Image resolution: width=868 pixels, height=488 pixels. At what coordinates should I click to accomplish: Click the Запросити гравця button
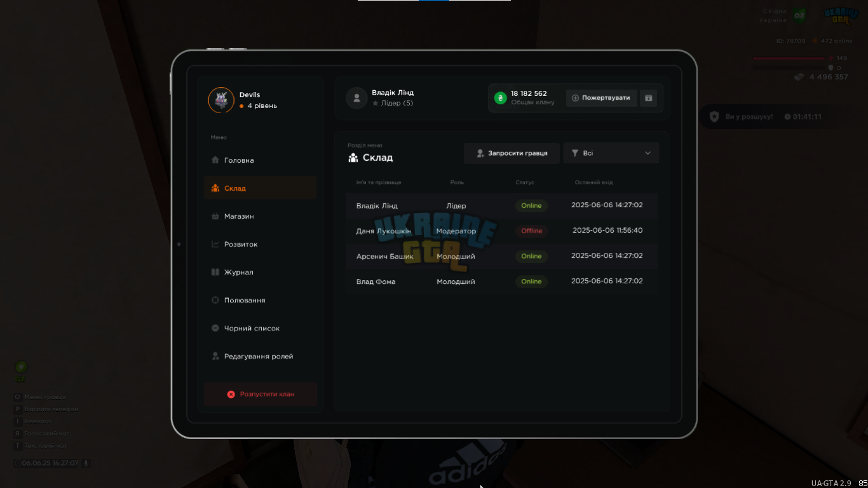click(512, 153)
